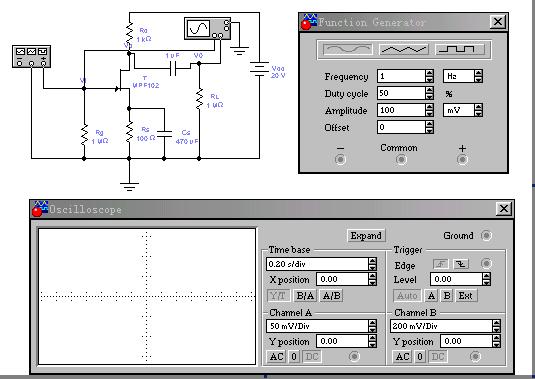Select the sine waveform button

347,50
